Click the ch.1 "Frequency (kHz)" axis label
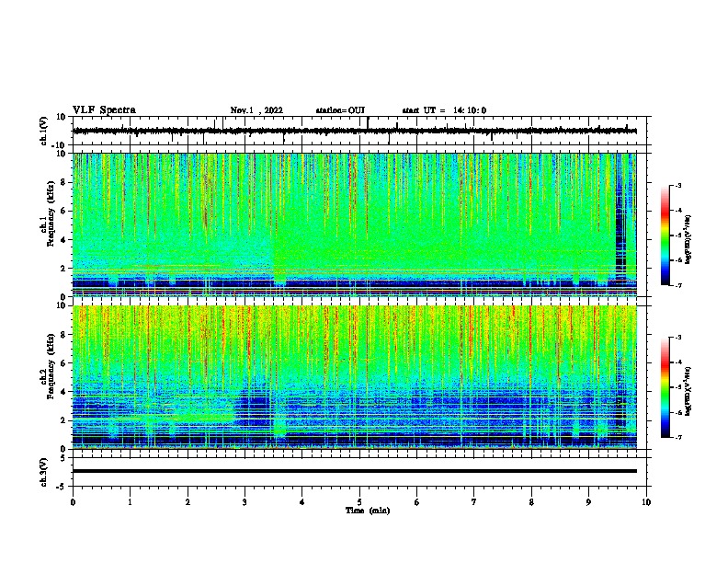This screenshot has height=563, width=728. tap(51, 213)
